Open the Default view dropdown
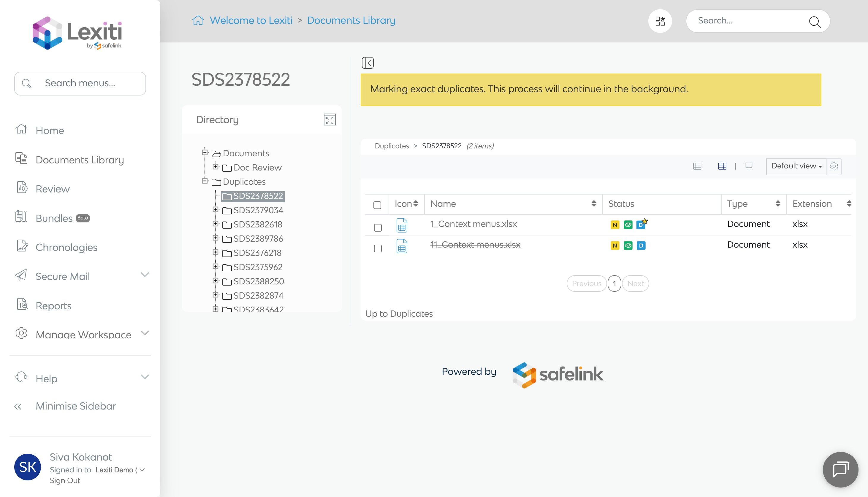868x497 pixels. click(x=796, y=166)
